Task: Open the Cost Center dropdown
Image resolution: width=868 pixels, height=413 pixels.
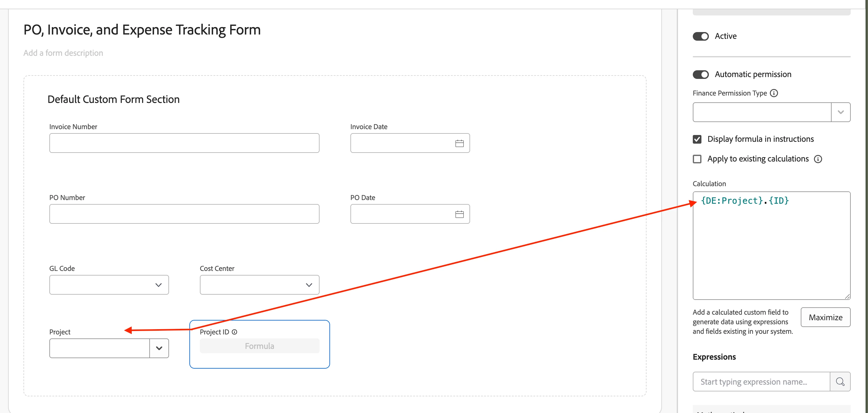Action: click(x=259, y=285)
